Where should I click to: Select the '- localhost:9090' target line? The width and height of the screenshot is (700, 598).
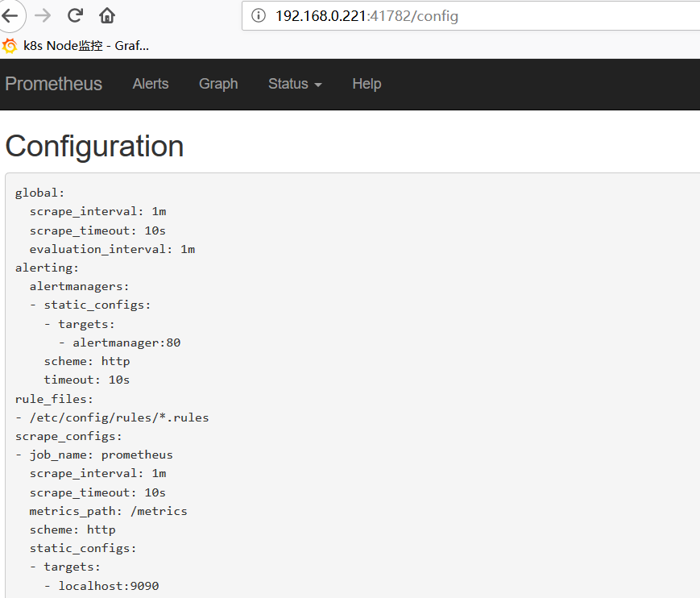point(101,586)
